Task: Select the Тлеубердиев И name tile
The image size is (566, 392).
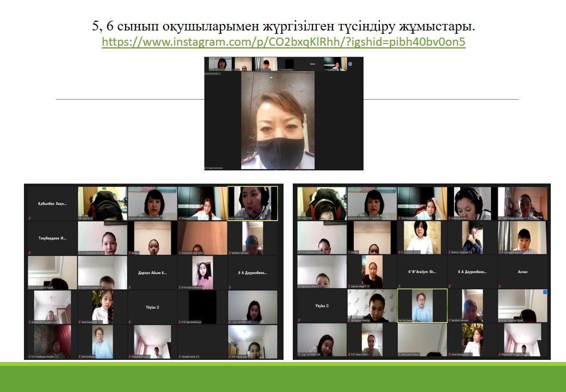Action: 52,238
